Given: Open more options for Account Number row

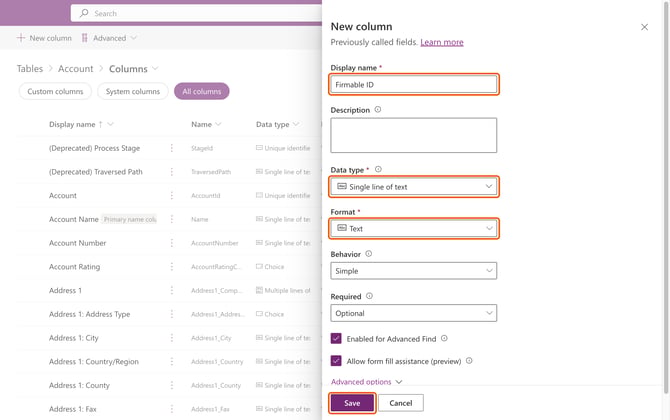Looking at the screenshot, I should [x=172, y=243].
